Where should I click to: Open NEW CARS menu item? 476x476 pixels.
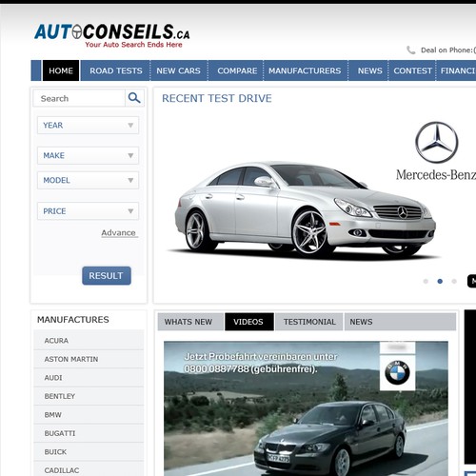(x=179, y=70)
